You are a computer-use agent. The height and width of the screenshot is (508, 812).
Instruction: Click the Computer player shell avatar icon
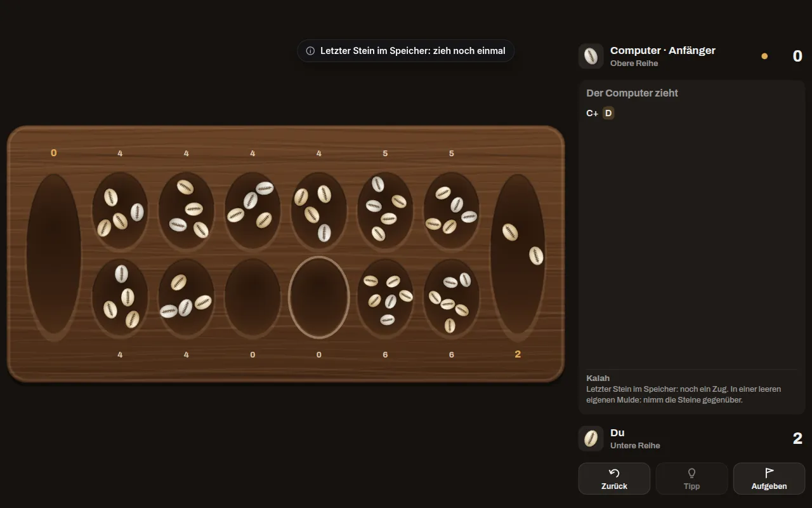click(591, 56)
